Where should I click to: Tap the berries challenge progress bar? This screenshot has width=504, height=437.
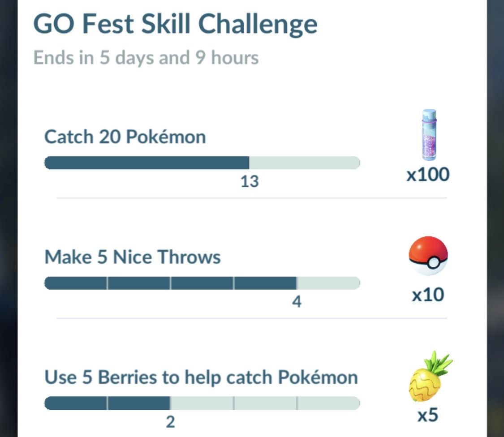point(202,403)
